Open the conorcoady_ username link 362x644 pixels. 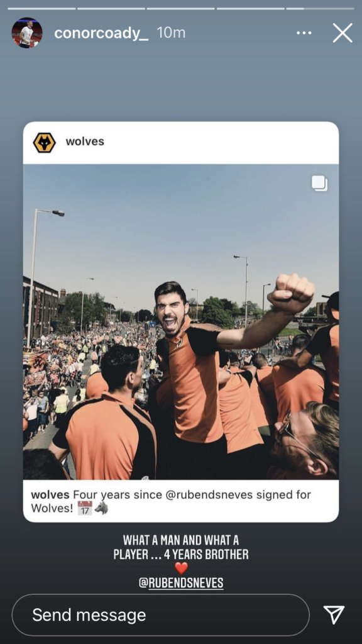[101, 33]
